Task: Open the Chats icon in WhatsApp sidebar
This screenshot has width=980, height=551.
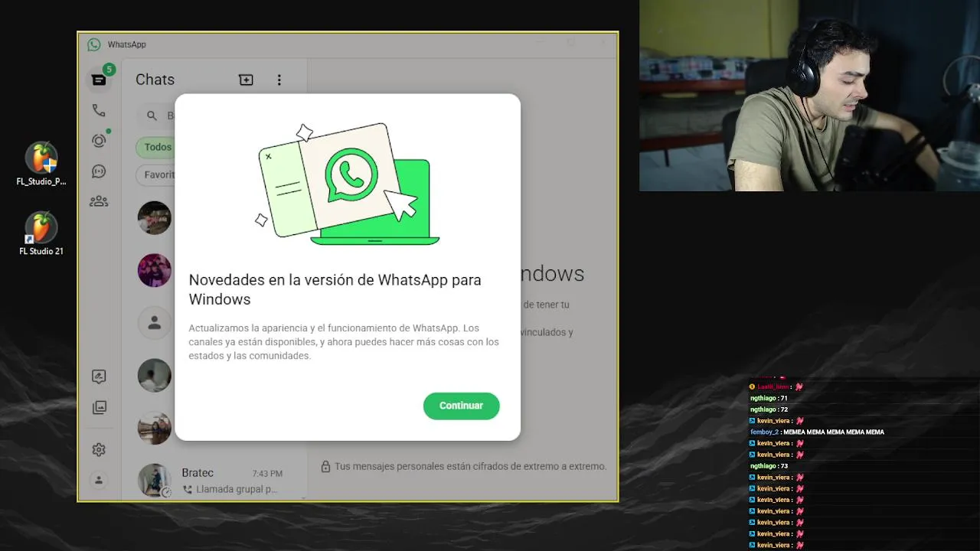Action: [99, 79]
